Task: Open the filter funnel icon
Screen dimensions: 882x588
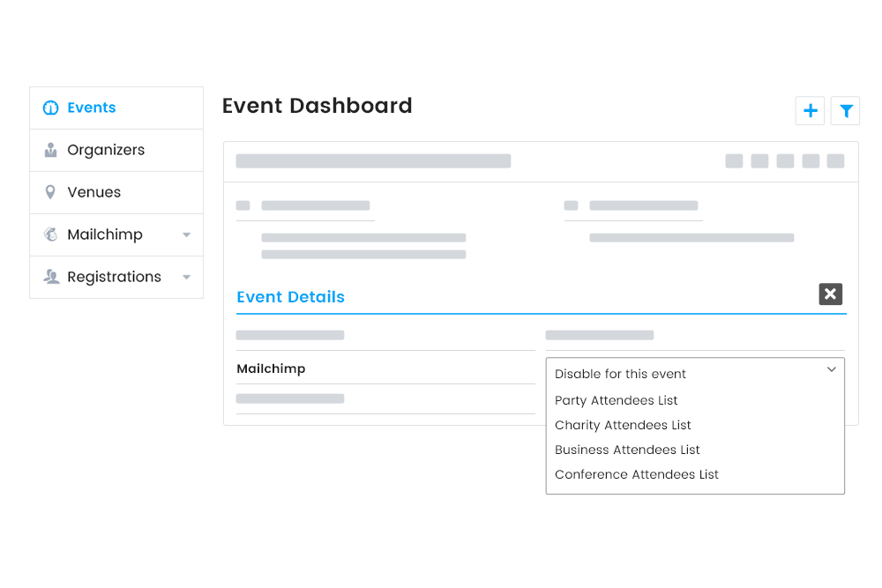Action: pos(846,111)
